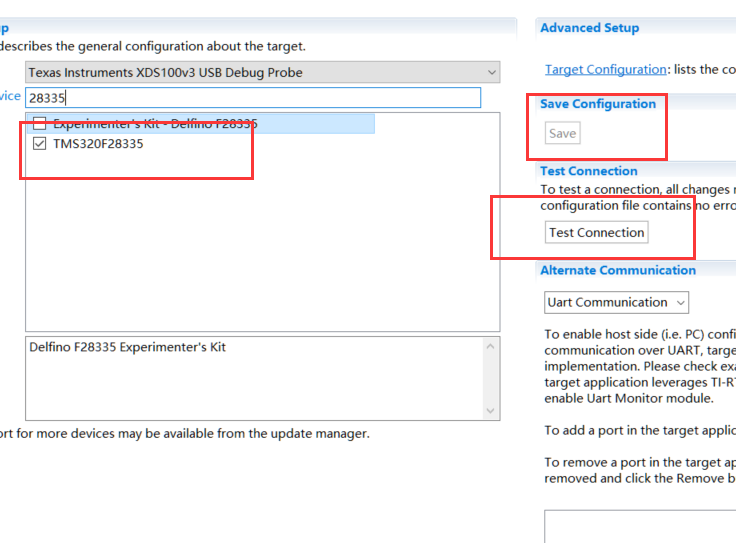Image resolution: width=736 pixels, height=543 pixels.
Task: Uncheck the TMS320F28335 device checkbox
Action: coord(39,143)
